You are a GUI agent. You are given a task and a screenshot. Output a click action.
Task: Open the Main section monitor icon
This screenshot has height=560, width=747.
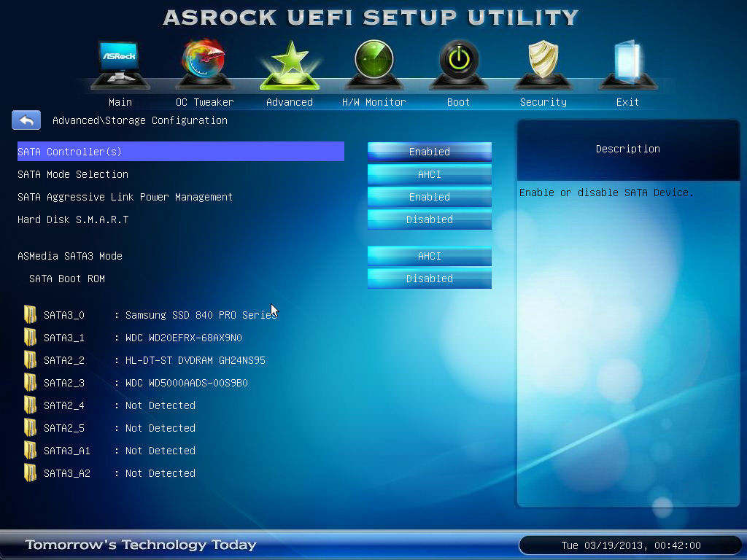tap(120, 65)
